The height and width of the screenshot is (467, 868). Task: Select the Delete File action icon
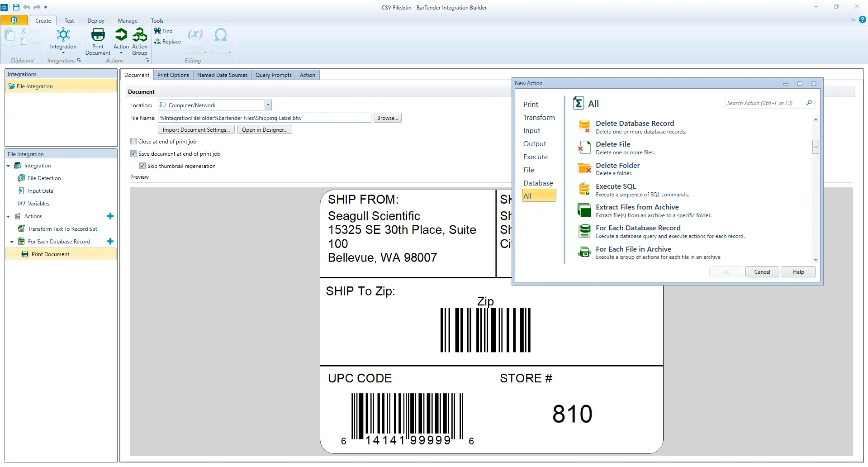(584, 148)
